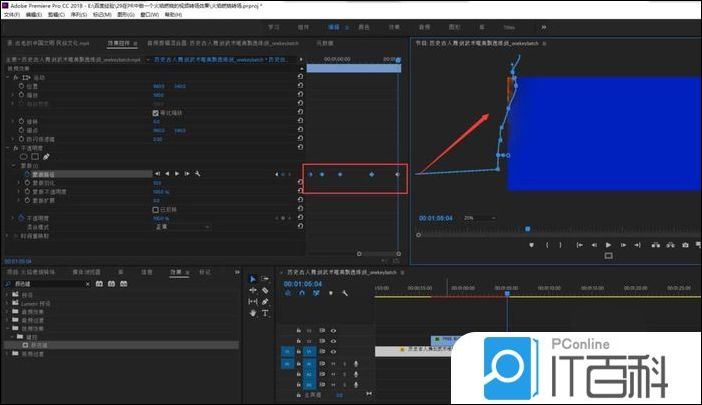Click the timeline wrench settings icon
Screen dimensions: 702x405
(x=345, y=293)
